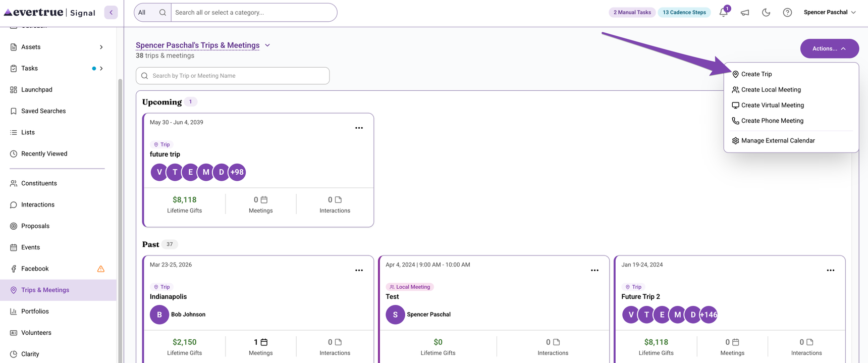This screenshot has width=868, height=363.
Task: Open three-dot menu on Future Trip 2 card
Action: coord(831,271)
